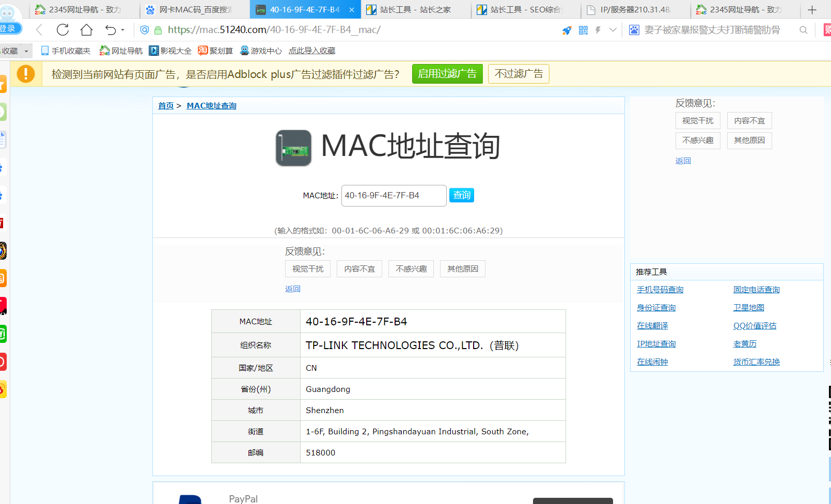Go back to the previous page
This screenshot has height=504, width=831.
point(39,30)
